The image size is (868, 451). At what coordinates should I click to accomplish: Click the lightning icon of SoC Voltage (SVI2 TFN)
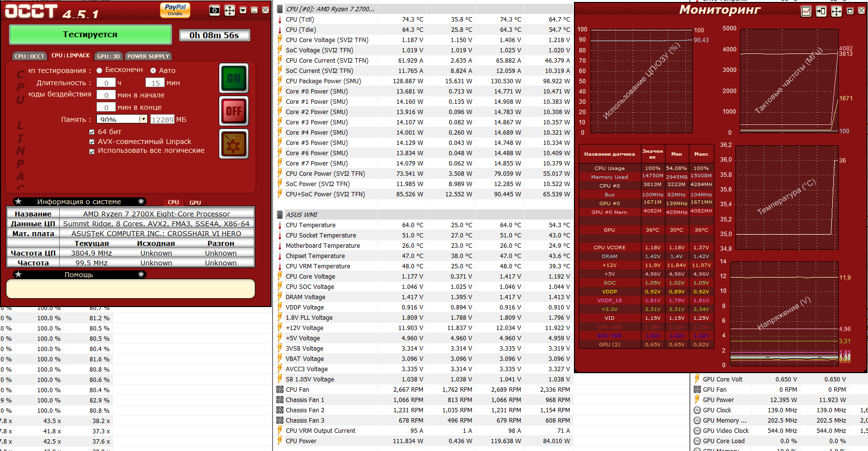280,50
